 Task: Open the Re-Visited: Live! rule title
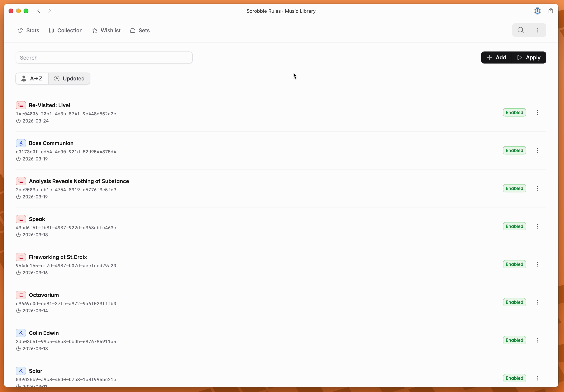(x=50, y=105)
